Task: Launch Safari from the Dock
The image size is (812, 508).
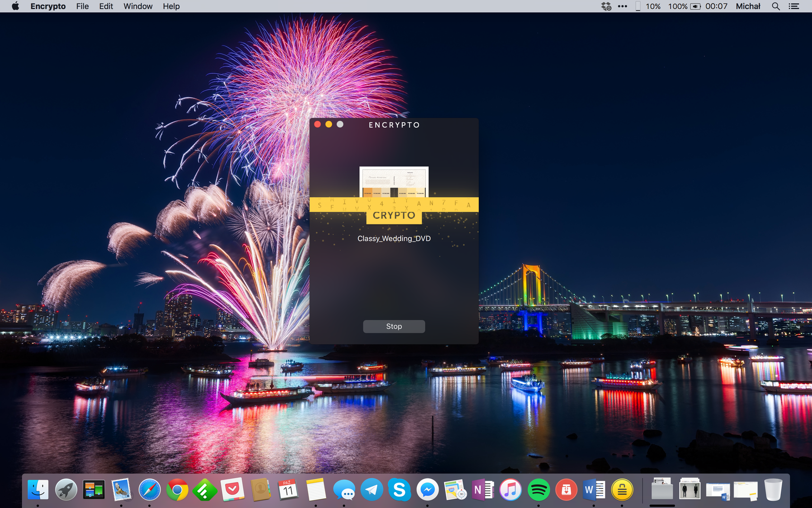Action: (149, 490)
